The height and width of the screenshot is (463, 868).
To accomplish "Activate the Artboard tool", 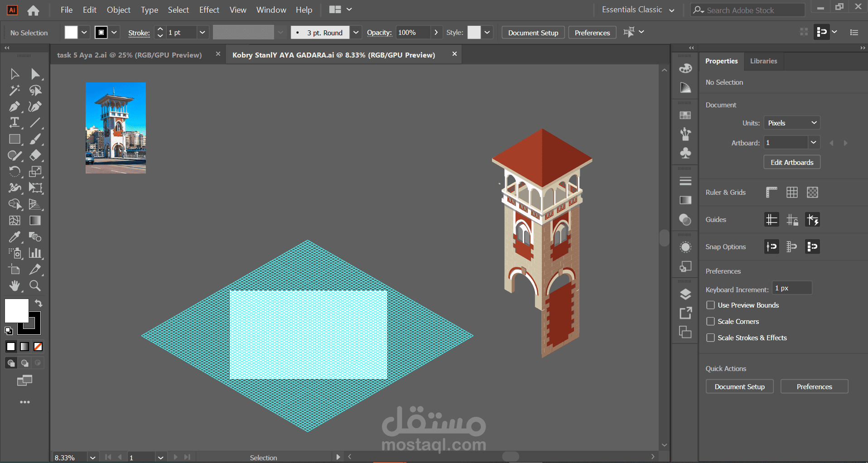I will point(14,270).
